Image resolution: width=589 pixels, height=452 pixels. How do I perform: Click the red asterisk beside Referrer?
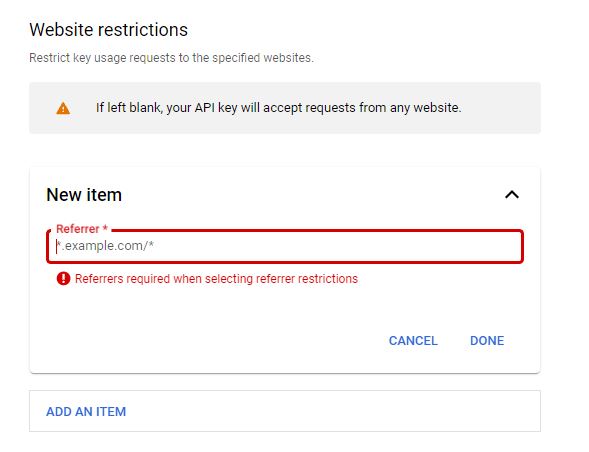pos(105,228)
